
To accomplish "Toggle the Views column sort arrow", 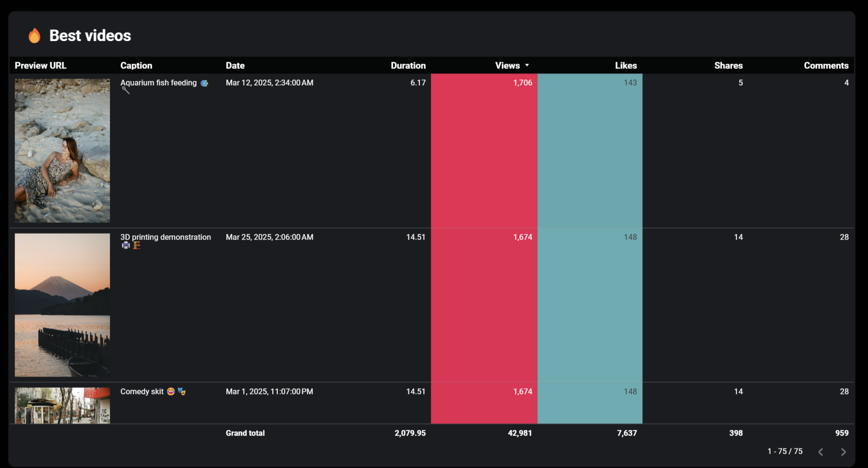I will pos(527,65).
